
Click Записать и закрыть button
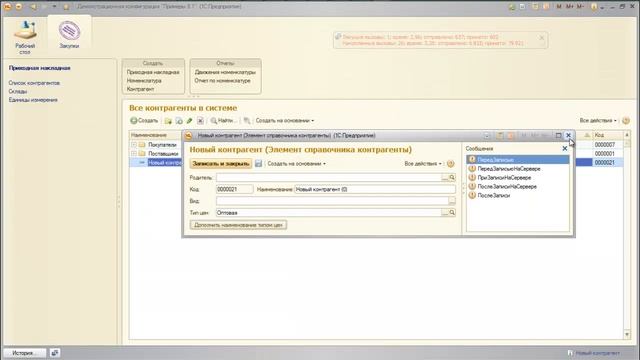(221, 164)
